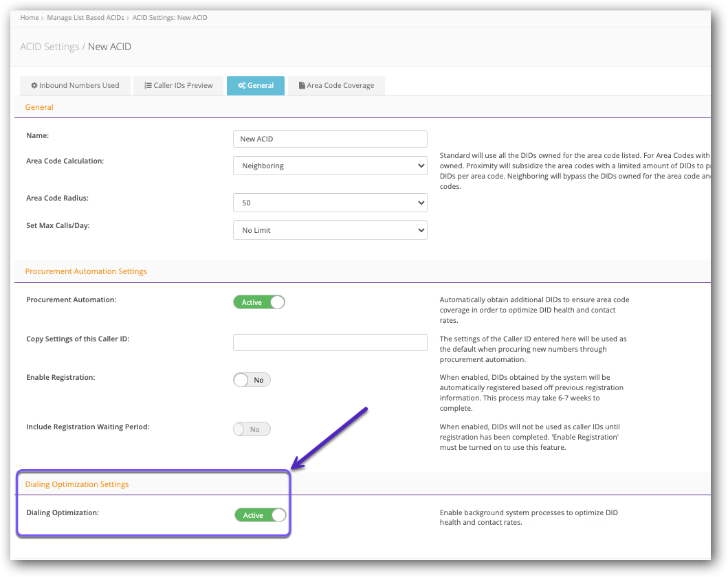728x577 pixels.
Task: Click the Copy Settings of this Caller ID field
Action: [x=330, y=341]
